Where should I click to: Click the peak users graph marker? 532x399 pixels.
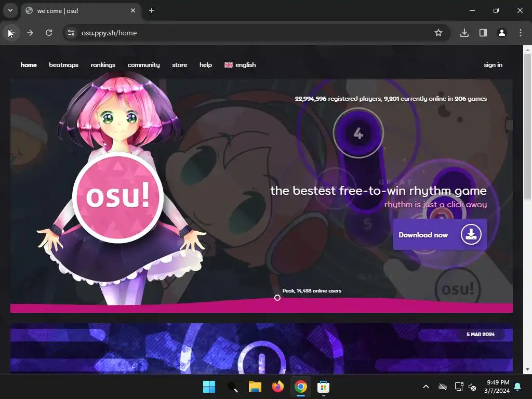click(277, 298)
